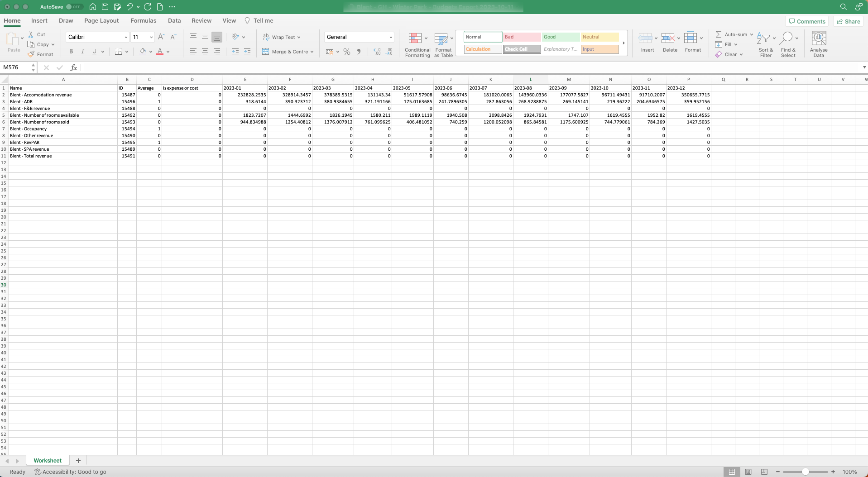Viewport: 868px width, 477px height.
Task: Toggle the AutoSave switch
Action: coord(74,7)
